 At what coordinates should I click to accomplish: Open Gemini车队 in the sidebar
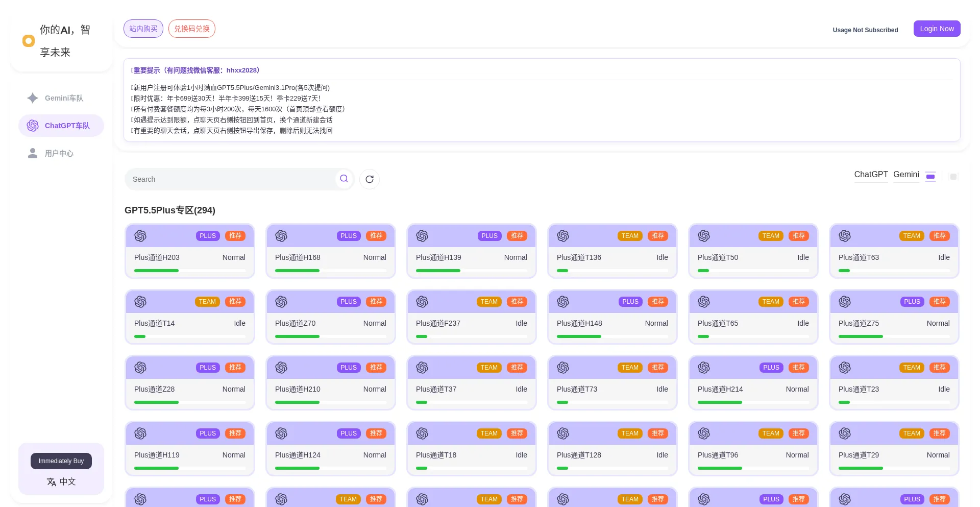[61, 98]
